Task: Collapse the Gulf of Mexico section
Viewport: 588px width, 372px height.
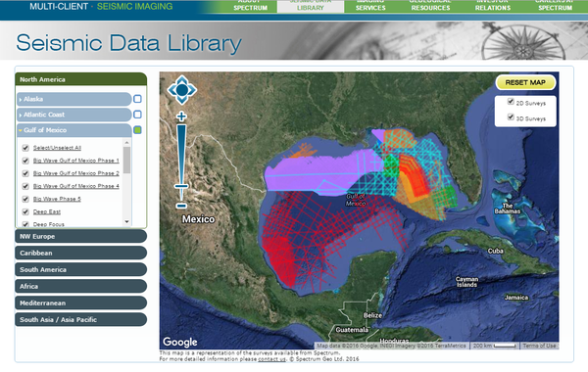Action: click(73, 130)
